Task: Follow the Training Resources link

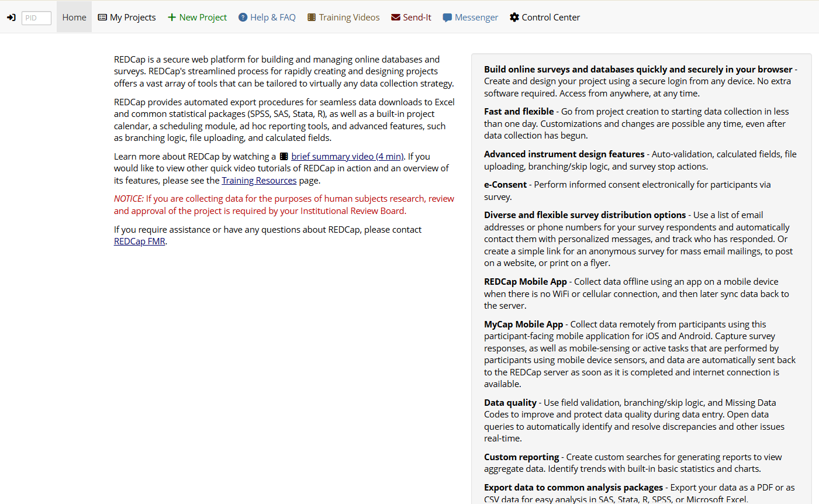Action: pyautogui.click(x=259, y=181)
